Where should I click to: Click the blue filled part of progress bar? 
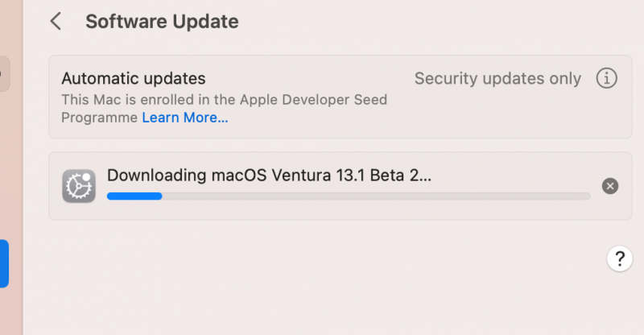[x=134, y=196]
